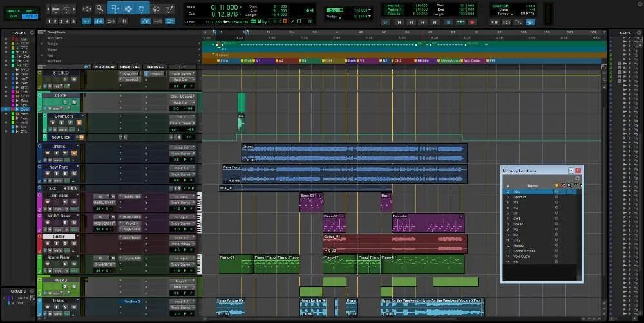This screenshot has width=644, height=323.
Task: Recall zoom preset 1
Action: 49,21
